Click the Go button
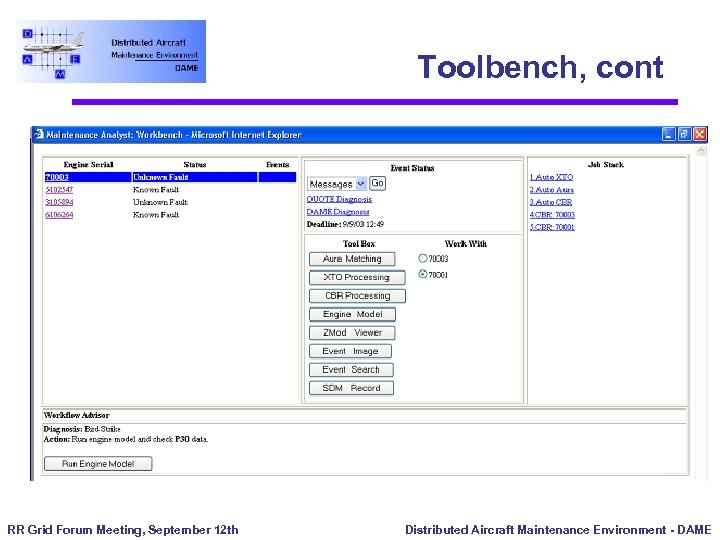The width and height of the screenshot is (720, 540). coord(377,183)
